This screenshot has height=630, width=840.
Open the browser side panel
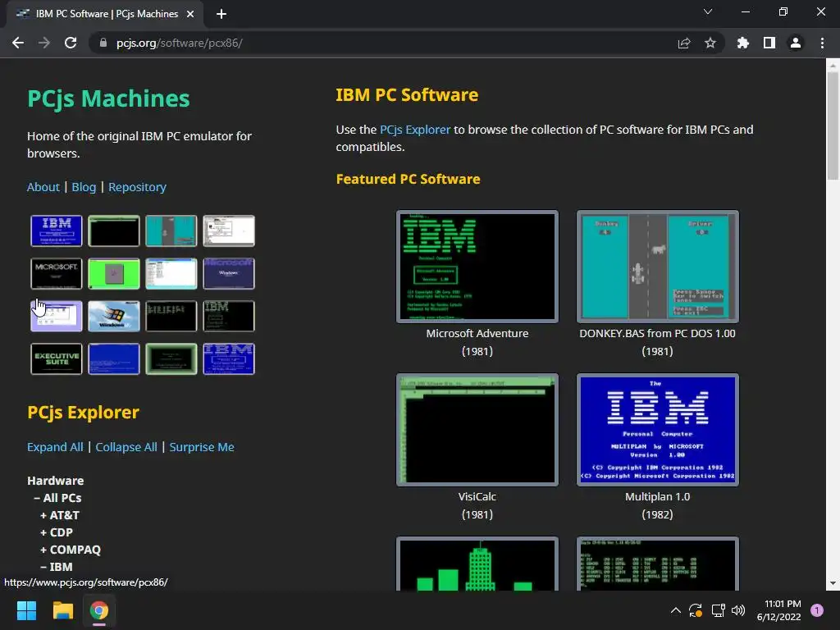(769, 43)
